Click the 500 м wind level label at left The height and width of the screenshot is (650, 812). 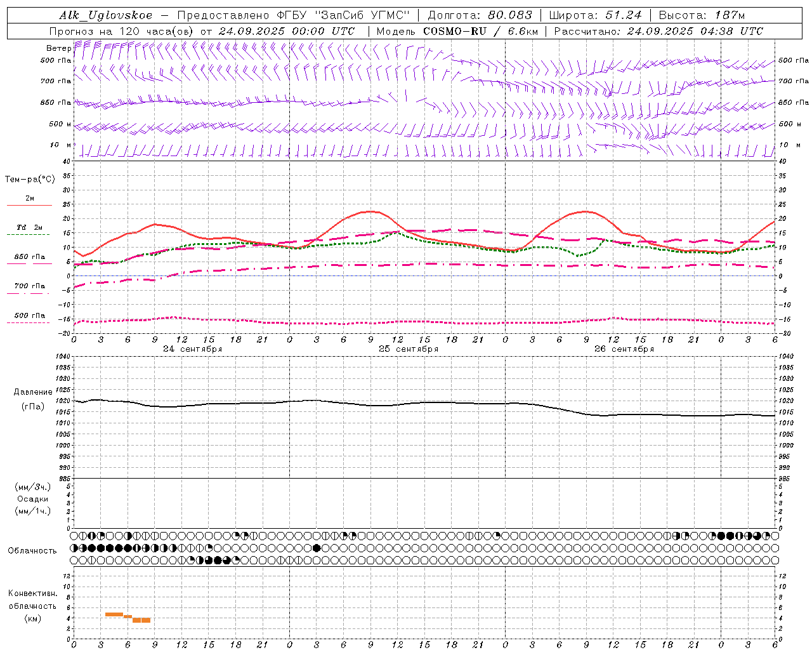(x=60, y=124)
